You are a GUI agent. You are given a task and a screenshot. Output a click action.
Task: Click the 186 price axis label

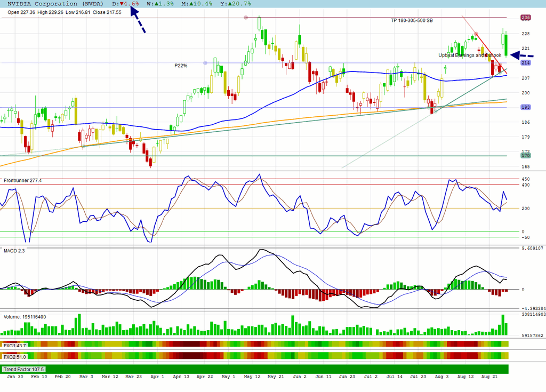tap(525, 122)
